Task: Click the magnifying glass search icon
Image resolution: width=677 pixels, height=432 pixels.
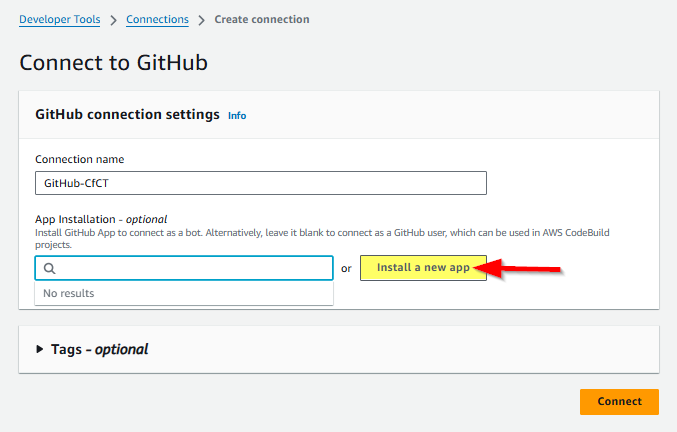Action: pos(49,268)
